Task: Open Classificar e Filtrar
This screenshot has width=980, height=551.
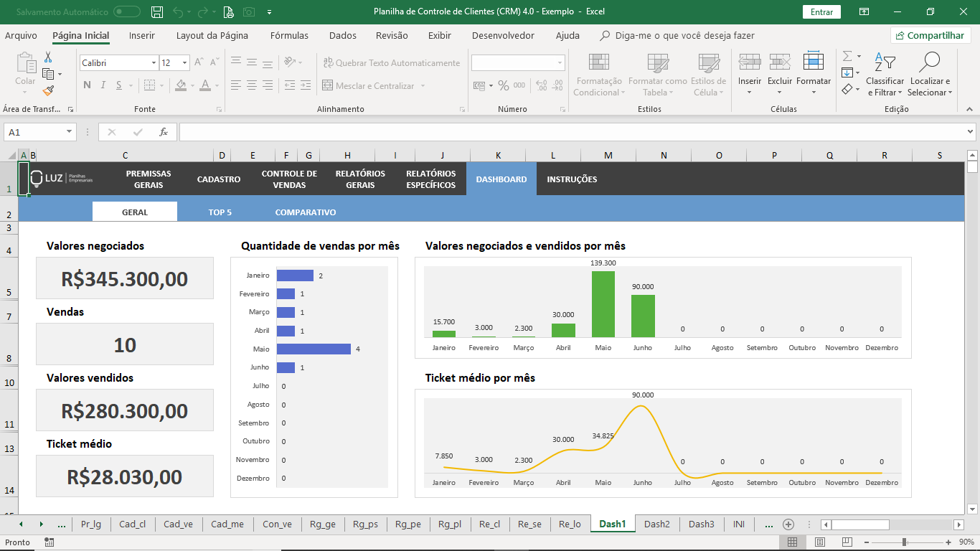Action: point(885,75)
